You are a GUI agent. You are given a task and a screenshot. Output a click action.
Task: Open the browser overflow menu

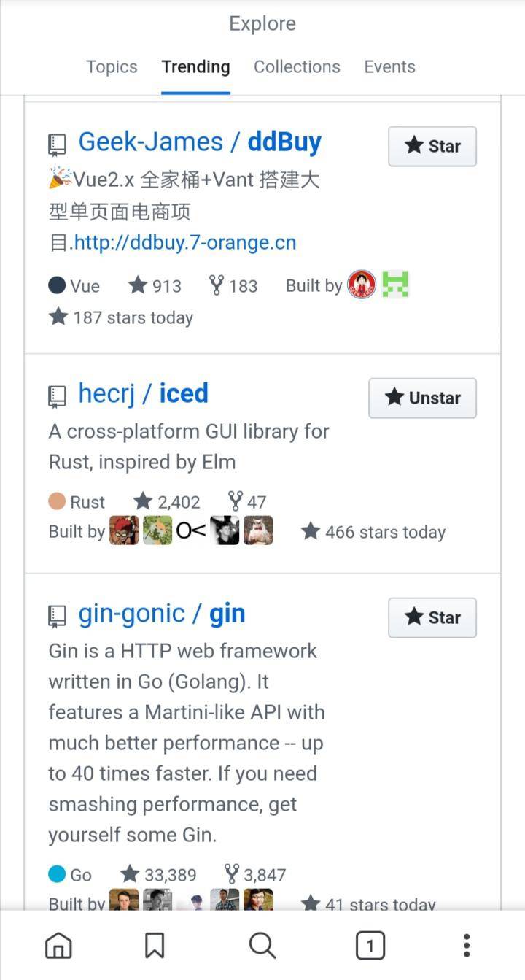[466, 944]
